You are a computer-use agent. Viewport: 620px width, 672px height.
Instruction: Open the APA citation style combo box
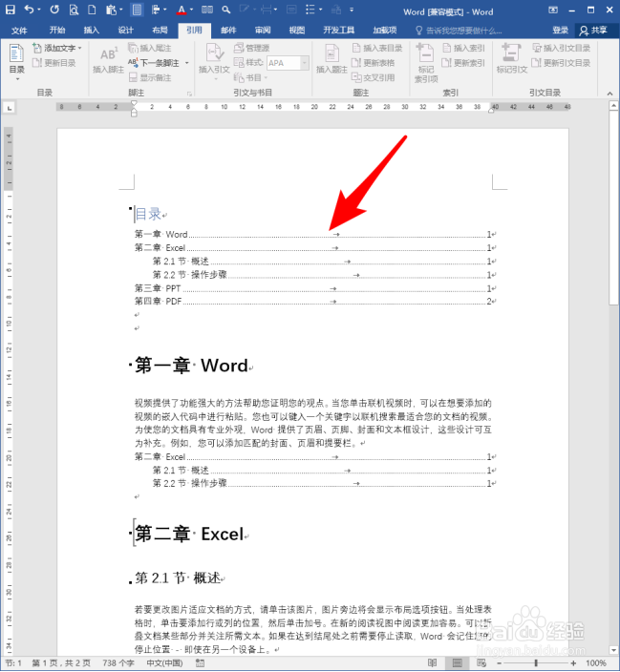click(288, 63)
